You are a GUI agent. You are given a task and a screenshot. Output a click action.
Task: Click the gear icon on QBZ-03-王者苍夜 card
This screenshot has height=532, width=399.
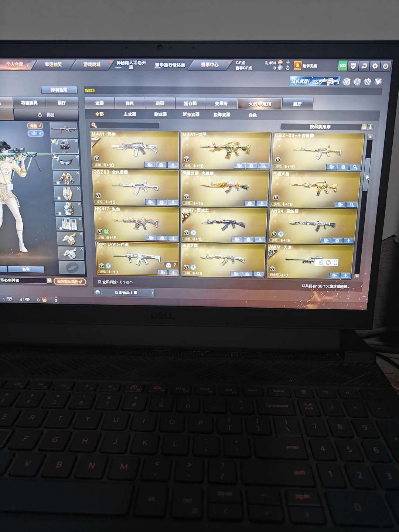pyautogui.click(x=344, y=167)
